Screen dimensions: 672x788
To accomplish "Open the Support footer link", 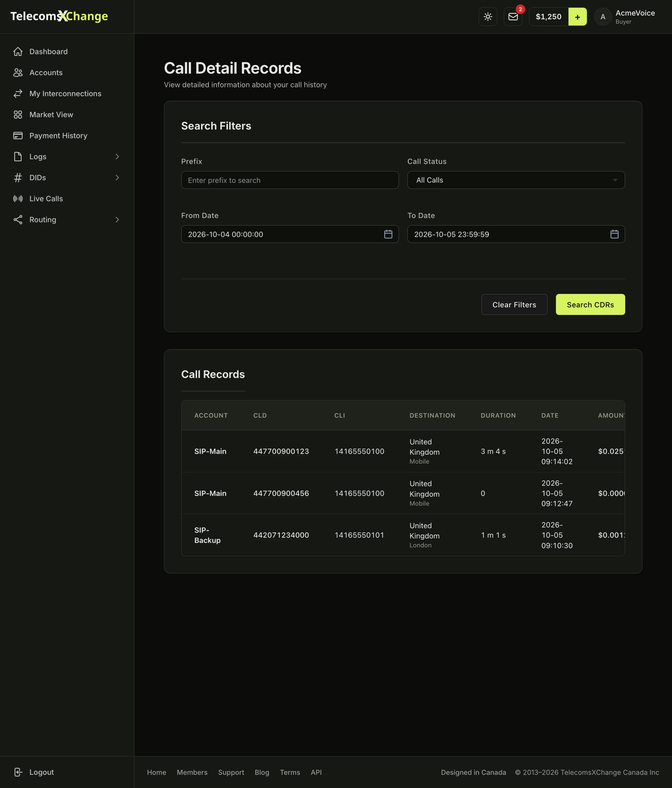I will point(231,772).
